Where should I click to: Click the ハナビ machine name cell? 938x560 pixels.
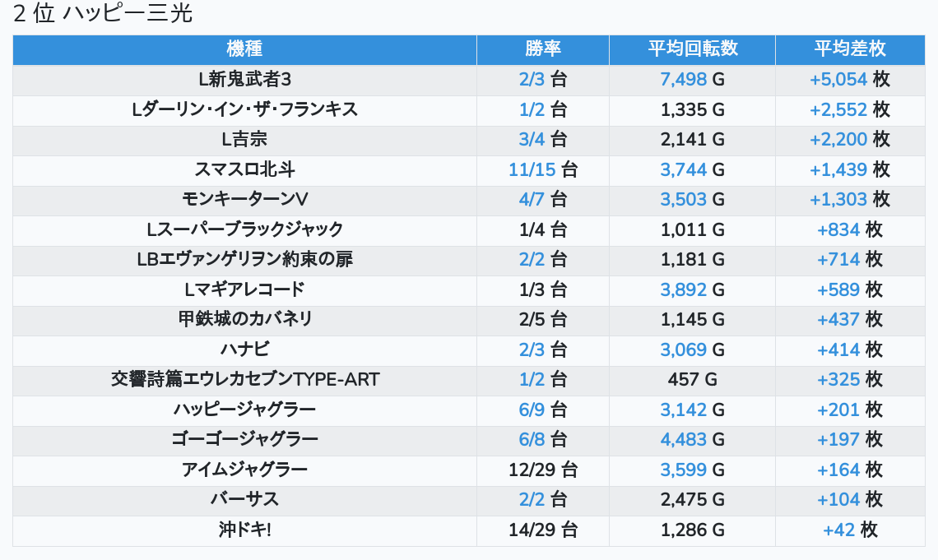coord(245,349)
